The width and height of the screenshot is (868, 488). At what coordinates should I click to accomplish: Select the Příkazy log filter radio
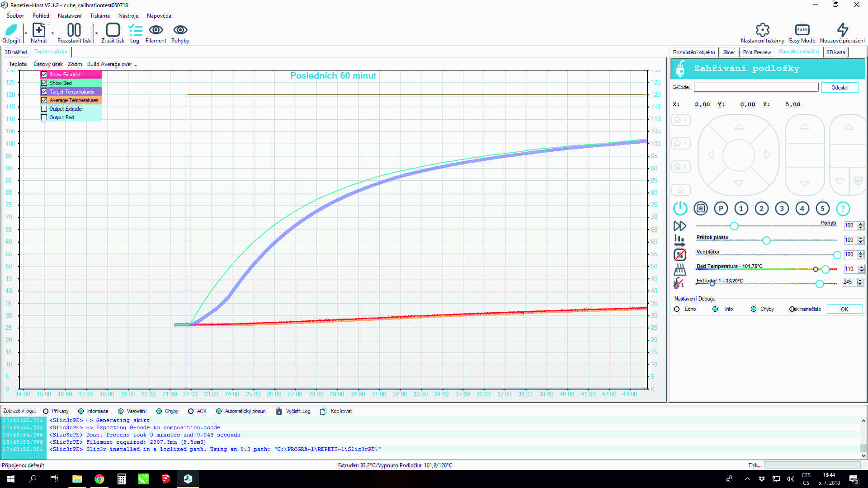pyautogui.click(x=46, y=411)
